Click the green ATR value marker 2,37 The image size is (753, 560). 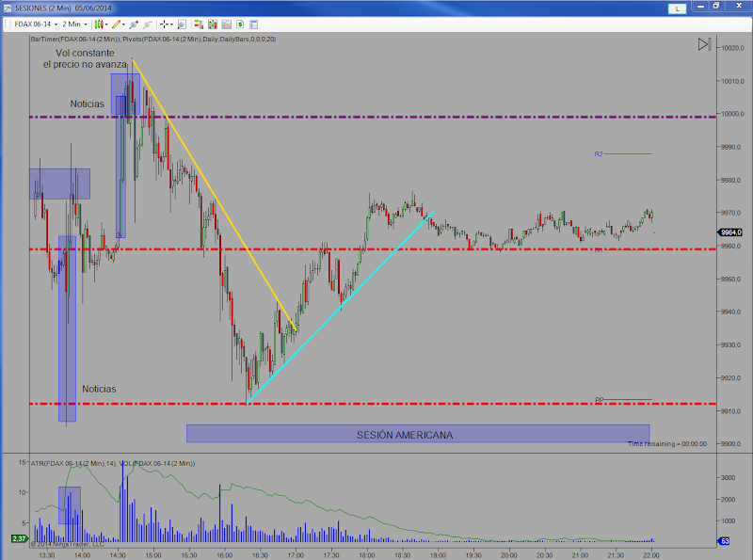tap(19, 539)
